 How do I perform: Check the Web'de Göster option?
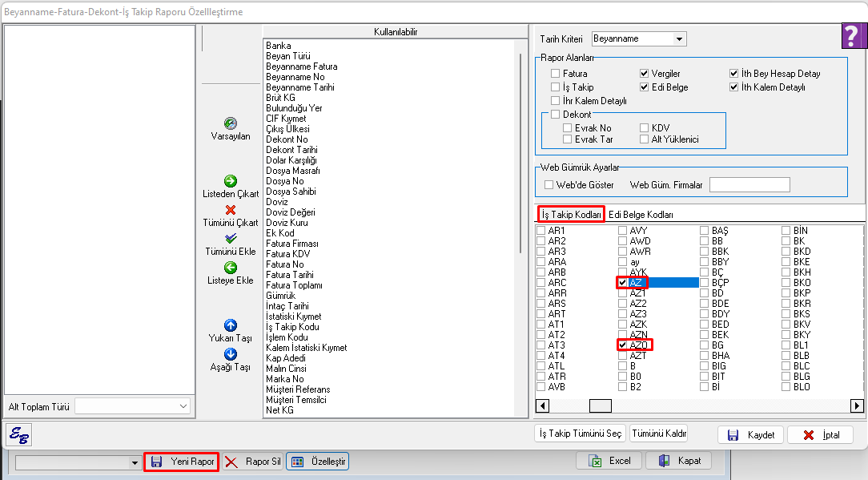click(x=549, y=185)
